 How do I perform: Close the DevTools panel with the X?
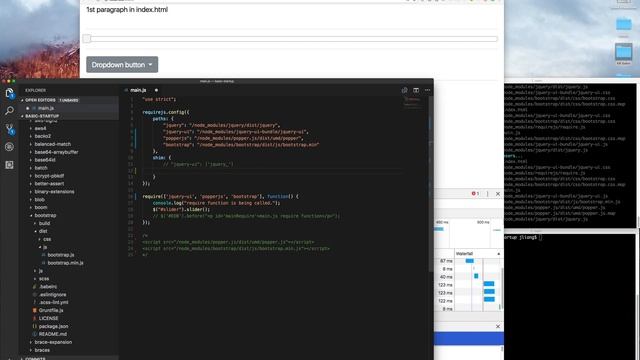tap(498, 193)
